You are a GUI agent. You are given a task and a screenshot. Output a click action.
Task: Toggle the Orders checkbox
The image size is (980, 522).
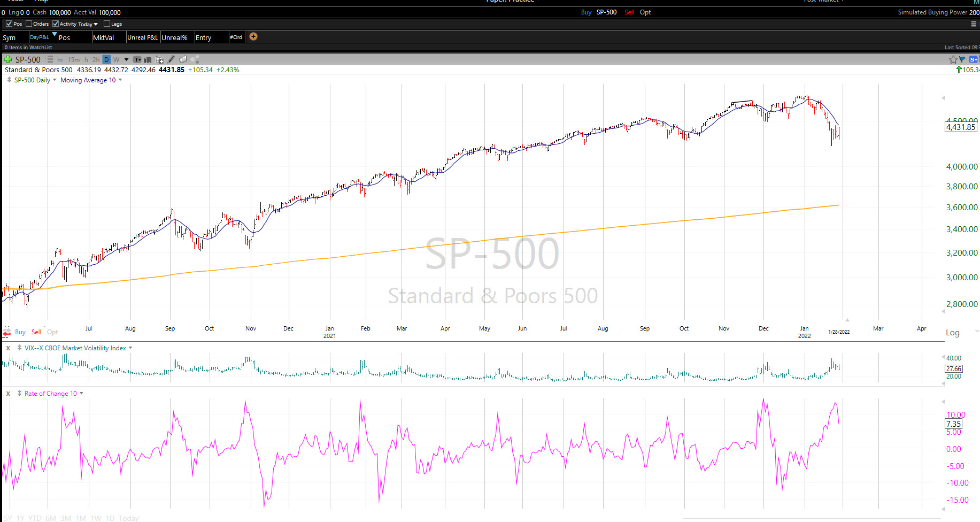[x=29, y=24]
